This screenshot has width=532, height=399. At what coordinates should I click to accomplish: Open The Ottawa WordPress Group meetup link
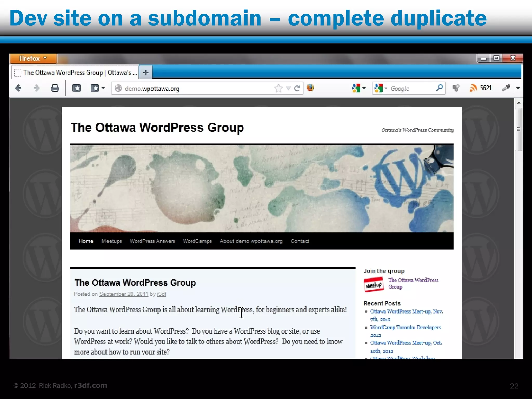click(413, 283)
